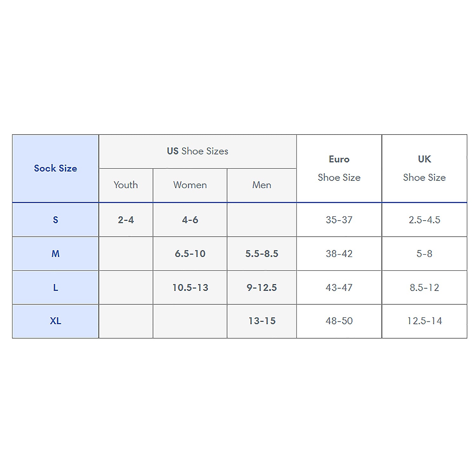Select the Men 5.5-8.5 cell
The width and height of the screenshot is (476, 476).
tap(262, 254)
